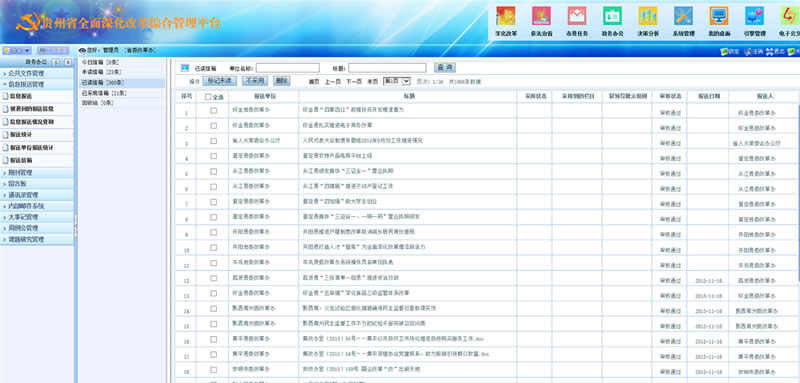800x383 pixels.
Task: Check the checkbox for row 17
Action: tap(213, 354)
